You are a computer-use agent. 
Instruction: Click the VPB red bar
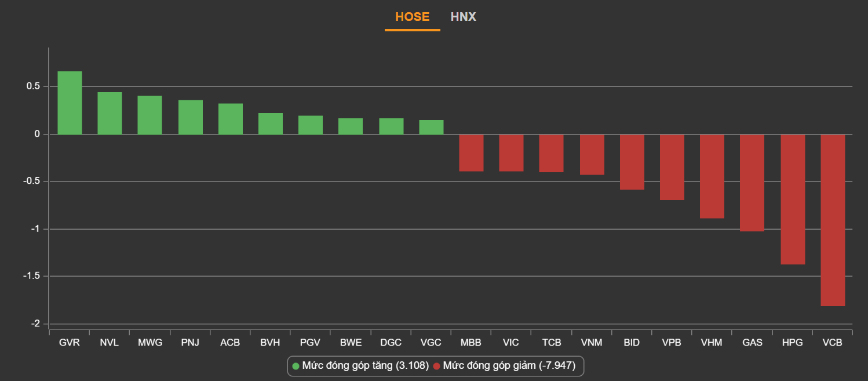[x=672, y=167]
